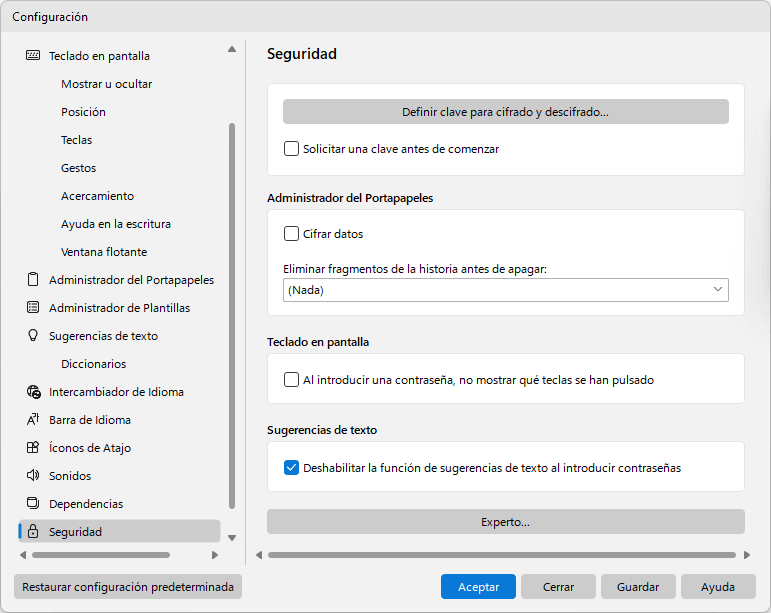The width and height of the screenshot is (771, 613).
Task: Save settings with Guardar button
Action: 638,586
